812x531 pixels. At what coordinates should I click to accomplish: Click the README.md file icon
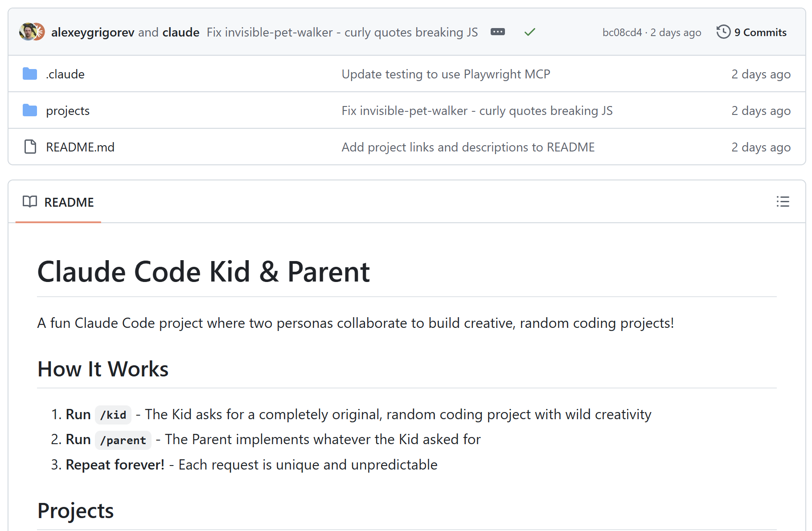[30, 147]
